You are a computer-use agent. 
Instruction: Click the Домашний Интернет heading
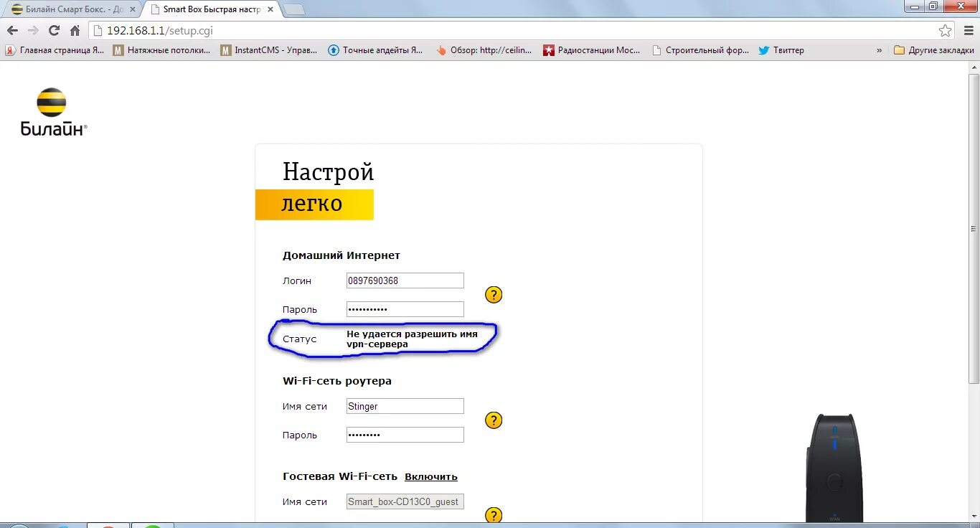pos(341,255)
